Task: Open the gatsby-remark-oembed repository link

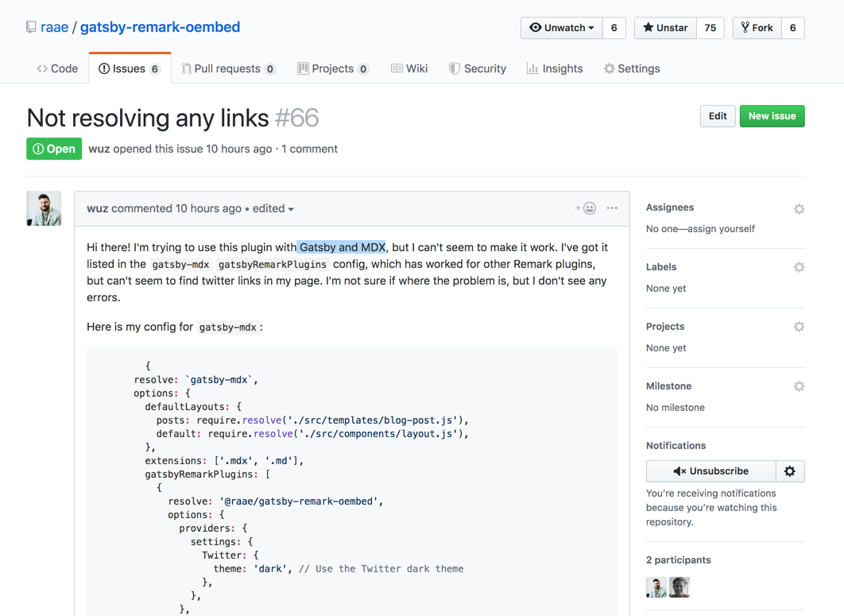Action: click(160, 27)
